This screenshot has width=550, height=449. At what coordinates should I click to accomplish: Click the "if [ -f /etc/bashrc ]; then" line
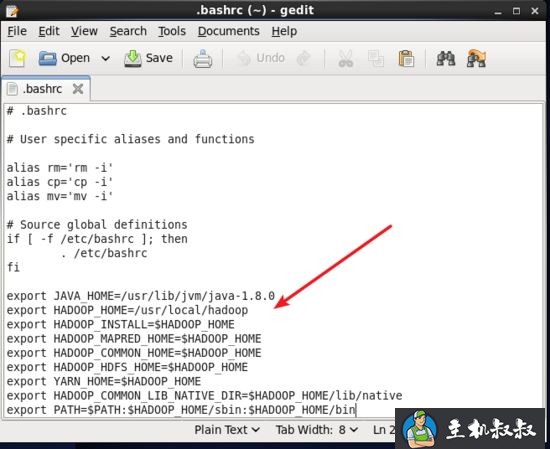click(x=97, y=239)
